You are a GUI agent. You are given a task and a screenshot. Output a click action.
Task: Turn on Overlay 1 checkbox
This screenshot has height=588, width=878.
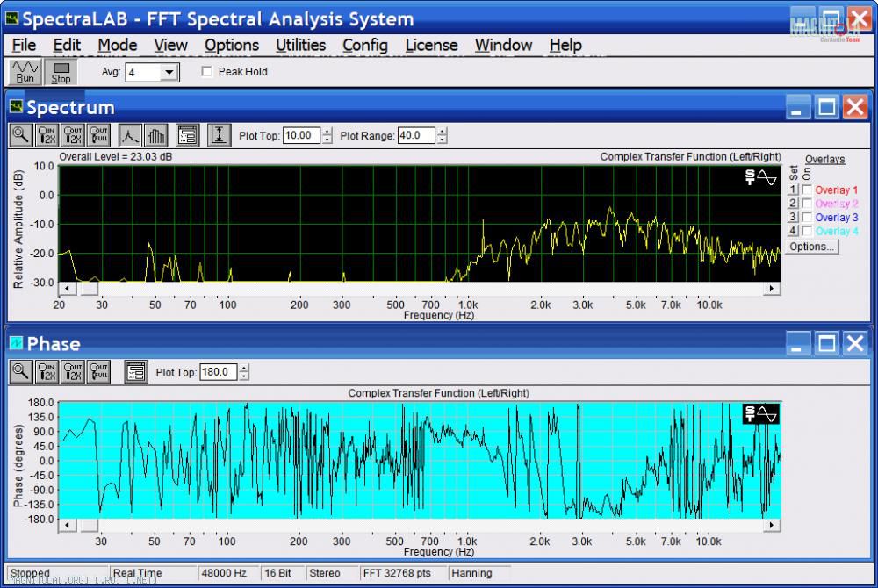tap(807, 190)
